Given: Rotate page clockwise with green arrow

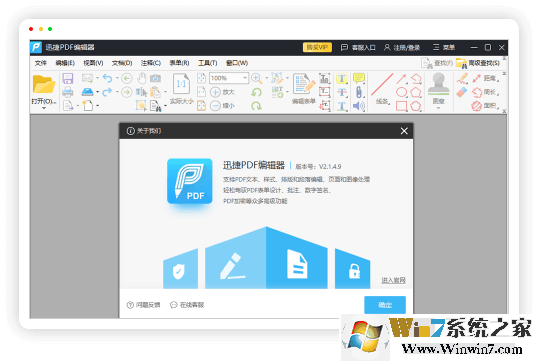Looking at the screenshot, I should [x=256, y=106].
